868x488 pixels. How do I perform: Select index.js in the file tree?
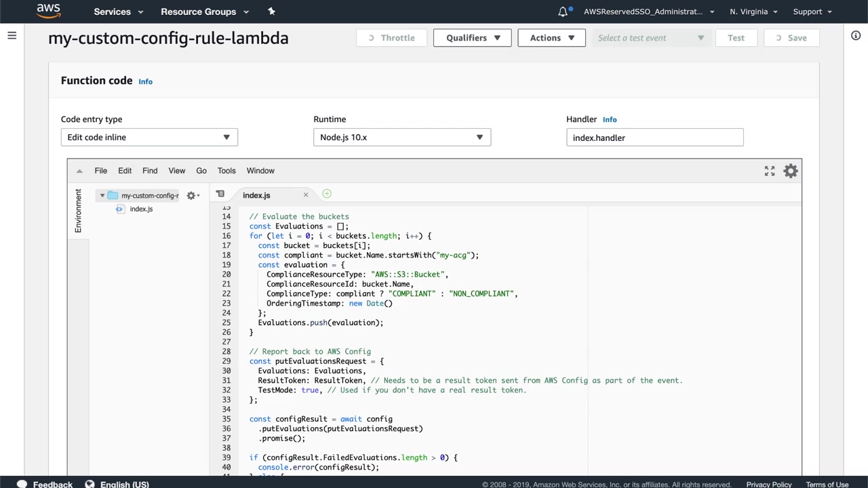coord(141,209)
